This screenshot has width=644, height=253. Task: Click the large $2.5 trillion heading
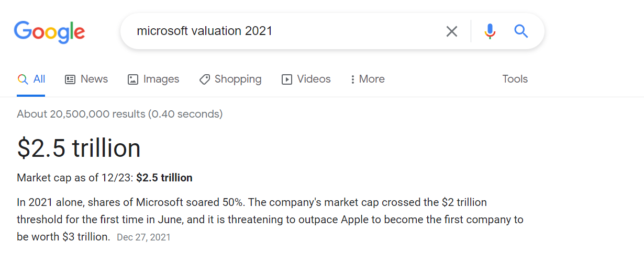click(x=79, y=148)
